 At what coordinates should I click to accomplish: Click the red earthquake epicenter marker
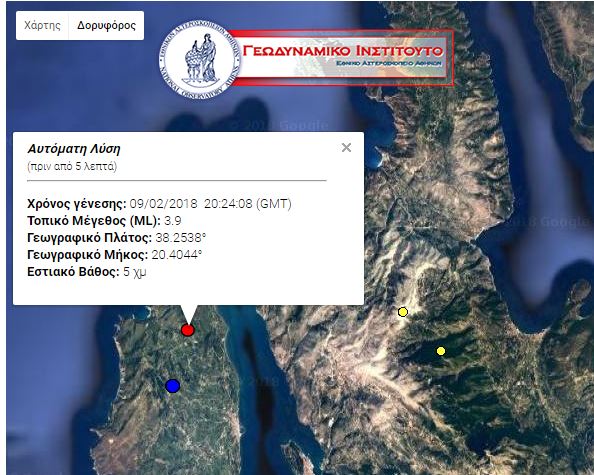[x=188, y=330]
